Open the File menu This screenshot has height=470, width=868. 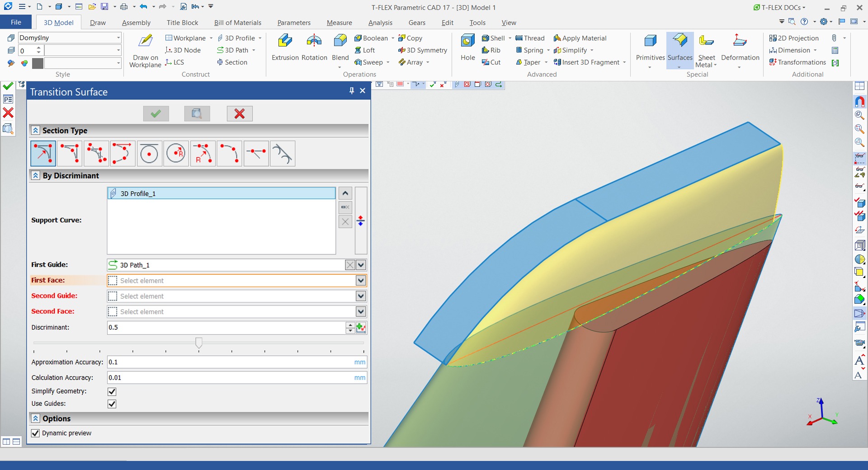pyautogui.click(x=16, y=22)
